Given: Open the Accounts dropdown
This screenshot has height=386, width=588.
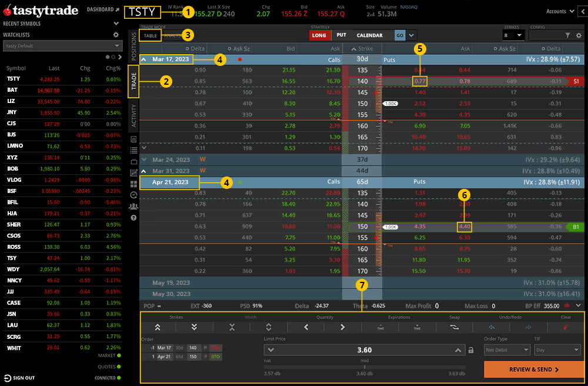Looking at the screenshot, I should 560,11.
